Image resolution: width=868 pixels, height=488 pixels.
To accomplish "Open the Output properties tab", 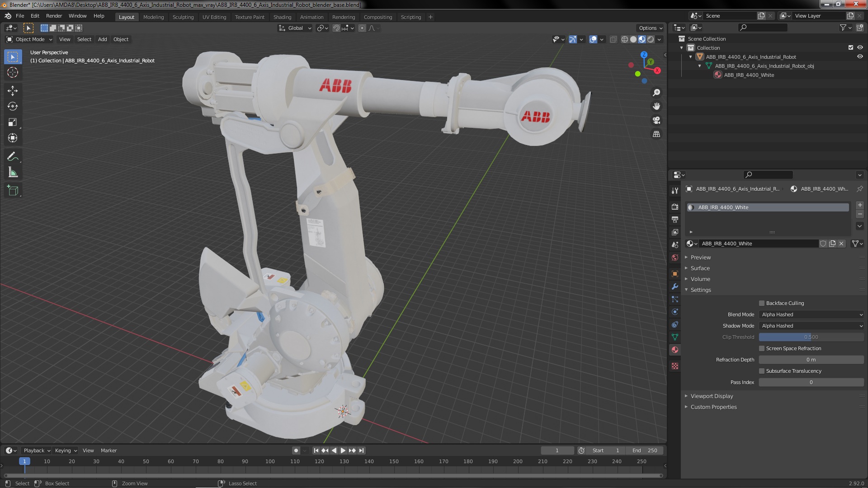I will point(675,219).
